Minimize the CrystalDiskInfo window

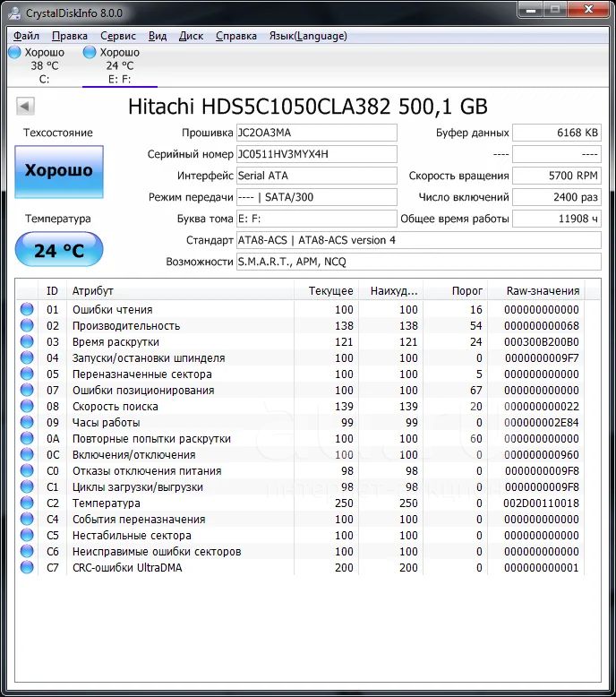point(532,9)
